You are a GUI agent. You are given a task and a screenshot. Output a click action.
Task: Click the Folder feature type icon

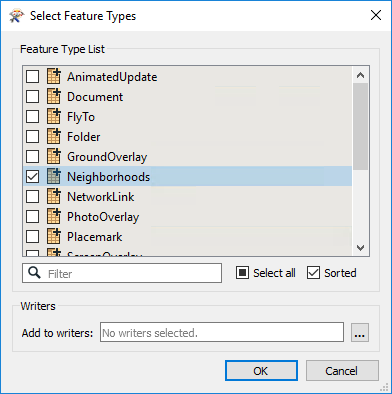tap(54, 136)
